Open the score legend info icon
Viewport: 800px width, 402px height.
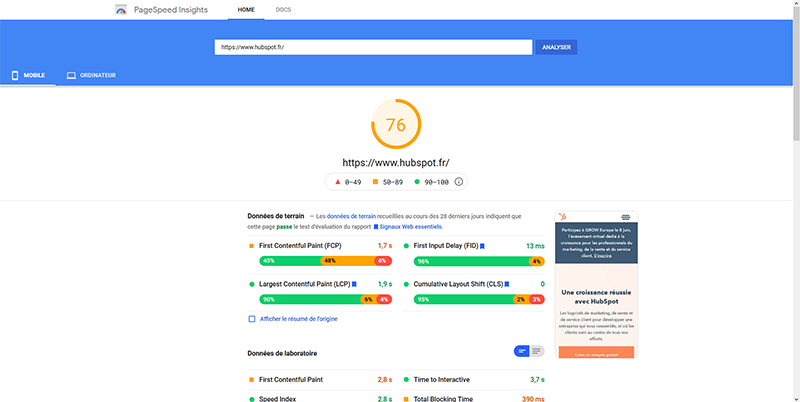coord(459,182)
